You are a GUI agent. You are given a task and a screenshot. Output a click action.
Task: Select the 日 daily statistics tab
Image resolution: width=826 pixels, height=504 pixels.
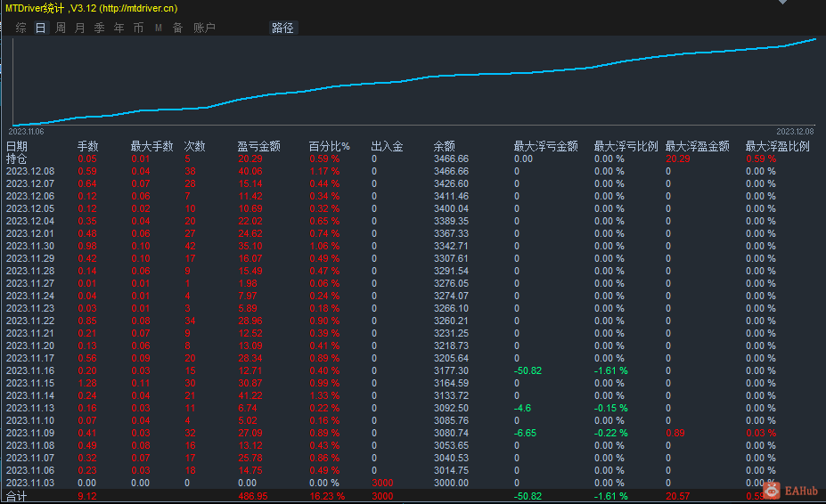point(40,28)
